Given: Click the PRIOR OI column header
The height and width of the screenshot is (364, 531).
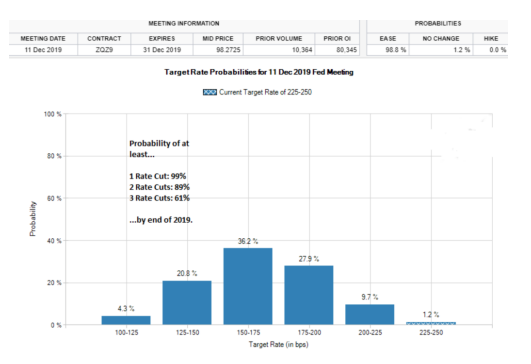Looking at the screenshot, I should 337,39.
